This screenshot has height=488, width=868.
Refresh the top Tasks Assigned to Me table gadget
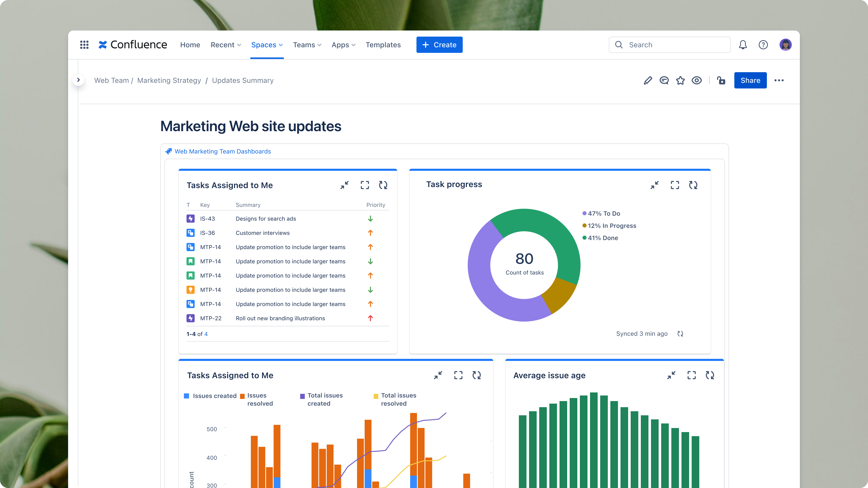(383, 185)
